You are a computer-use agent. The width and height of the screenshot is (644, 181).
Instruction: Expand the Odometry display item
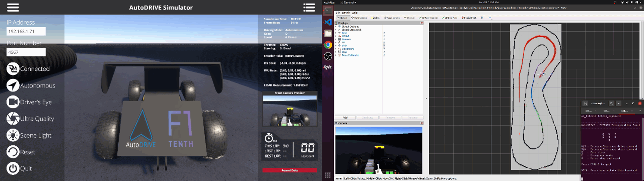[x=336, y=49]
